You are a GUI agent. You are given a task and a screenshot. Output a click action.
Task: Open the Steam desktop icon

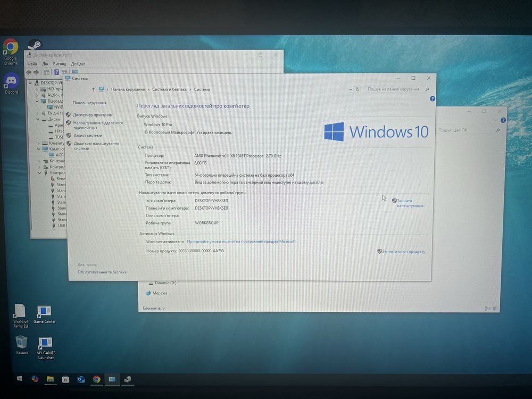(34, 45)
